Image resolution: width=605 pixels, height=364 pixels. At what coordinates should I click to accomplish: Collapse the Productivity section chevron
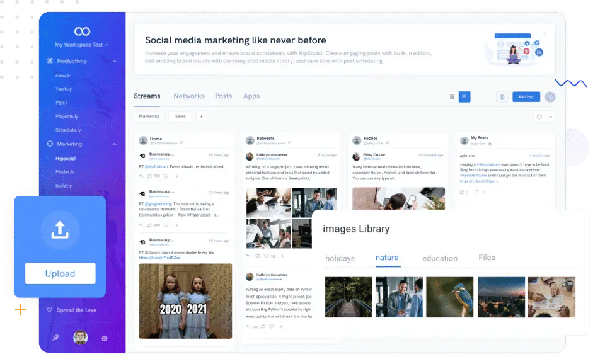click(x=115, y=61)
